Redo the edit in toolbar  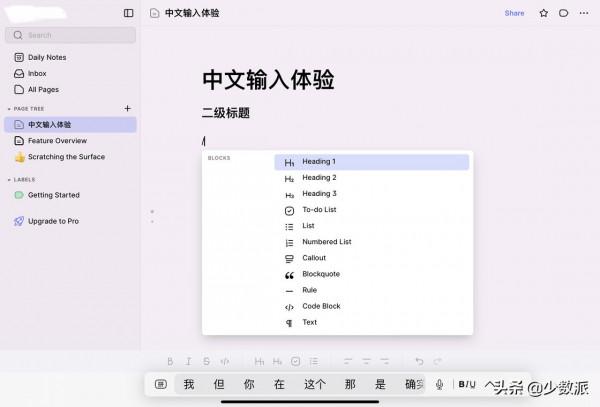coord(437,361)
